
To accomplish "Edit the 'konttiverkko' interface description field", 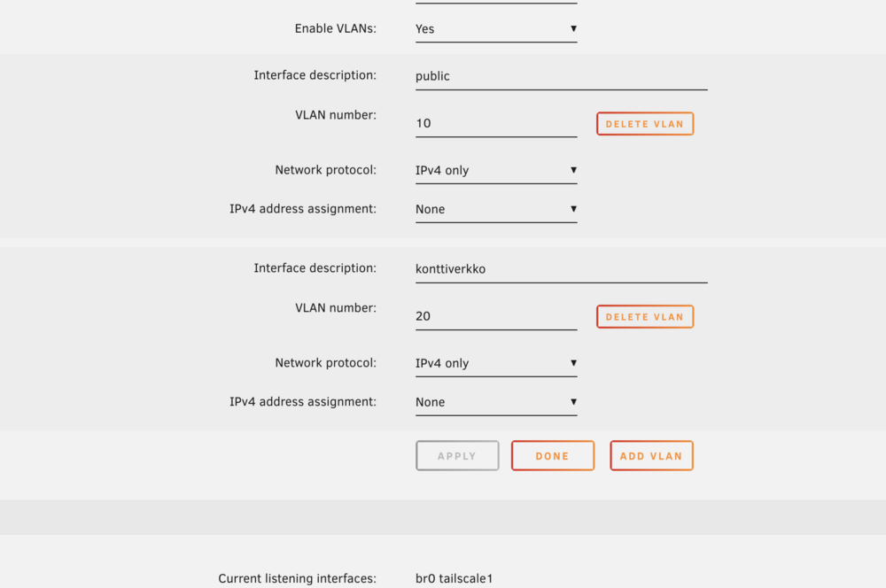I will [561, 269].
